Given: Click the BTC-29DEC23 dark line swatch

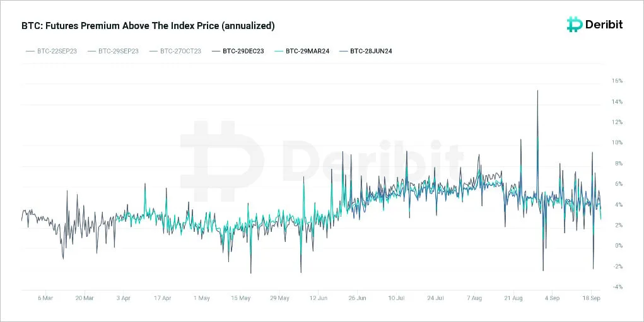Looking at the screenshot, I should [216, 51].
